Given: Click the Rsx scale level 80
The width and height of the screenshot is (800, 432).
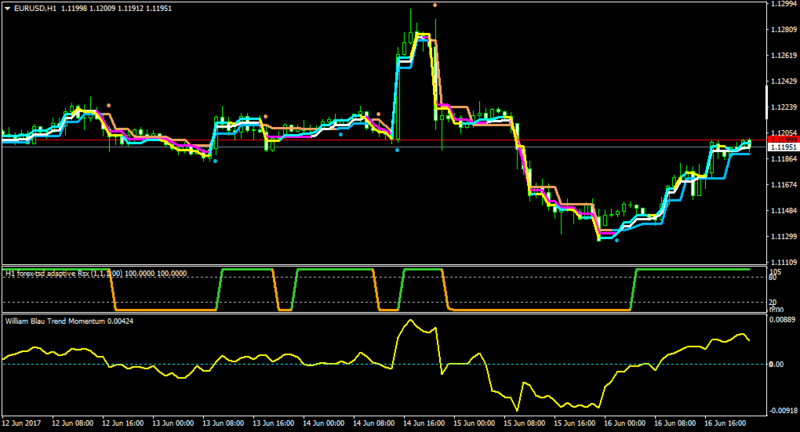Looking at the screenshot, I should coord(772,277).
